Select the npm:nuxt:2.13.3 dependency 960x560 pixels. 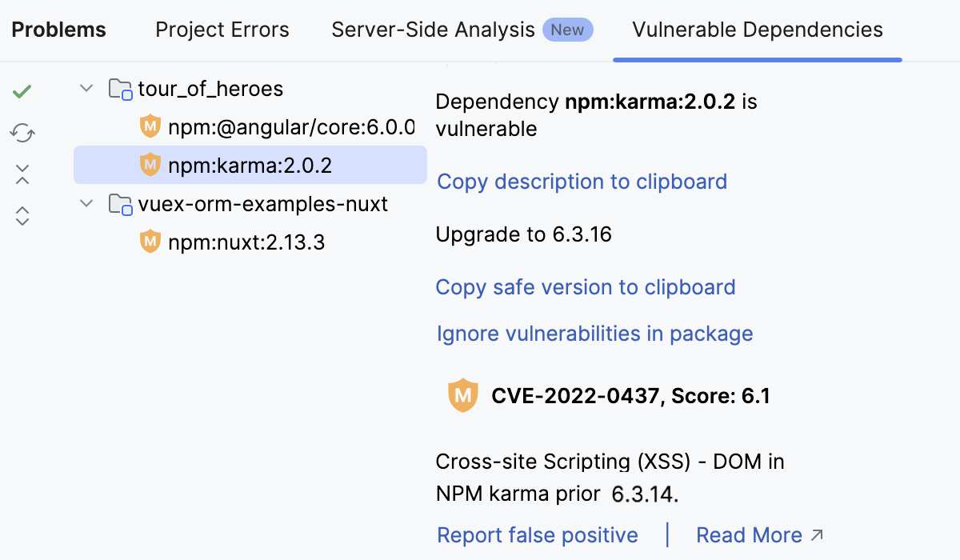pyautogui.click(x=246, y=242)
